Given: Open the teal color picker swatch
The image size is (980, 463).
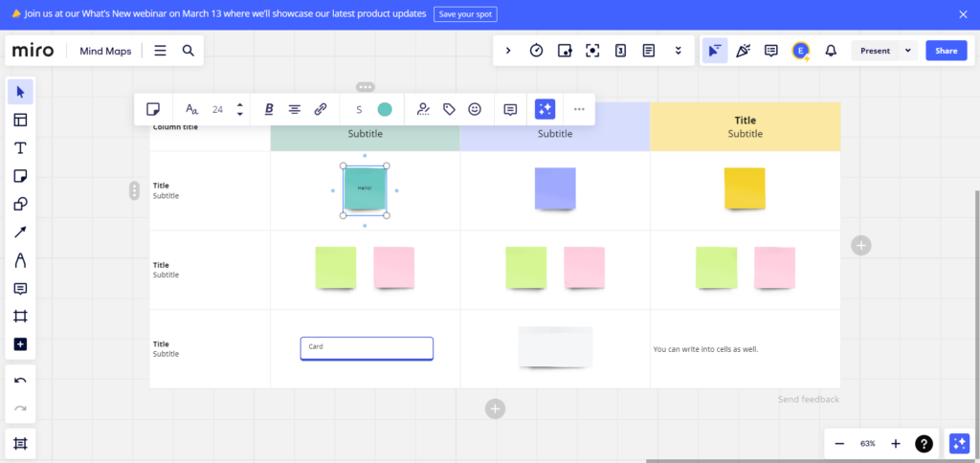Looking at the screenshot, I should [x=385, y=109].
